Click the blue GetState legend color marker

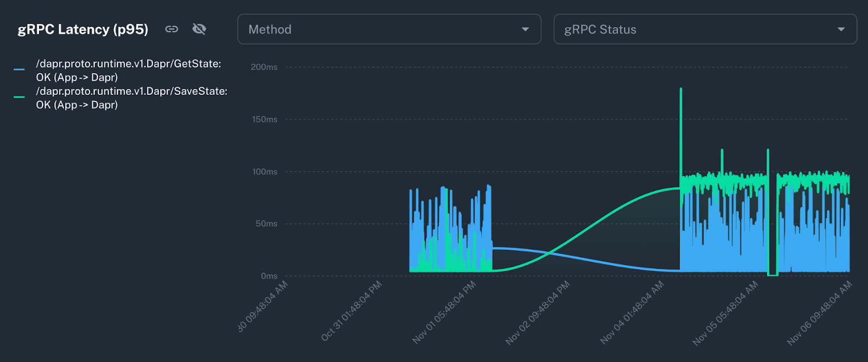(19, 70)
